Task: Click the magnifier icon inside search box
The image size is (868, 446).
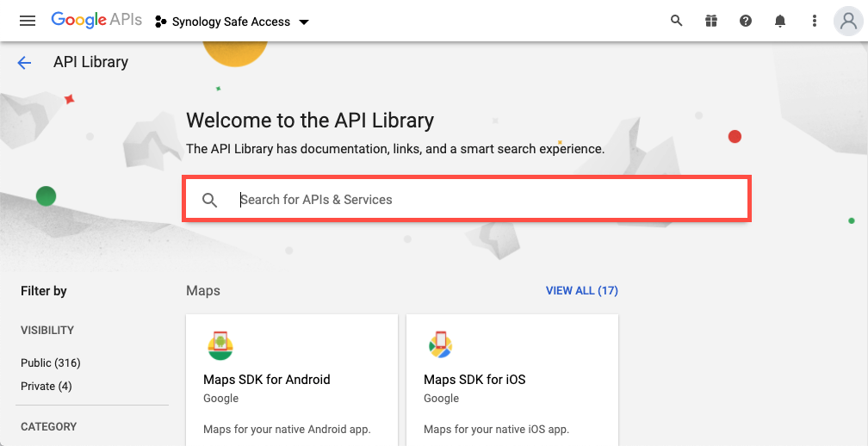Action: pyautogui.click(x=209, y=200)
